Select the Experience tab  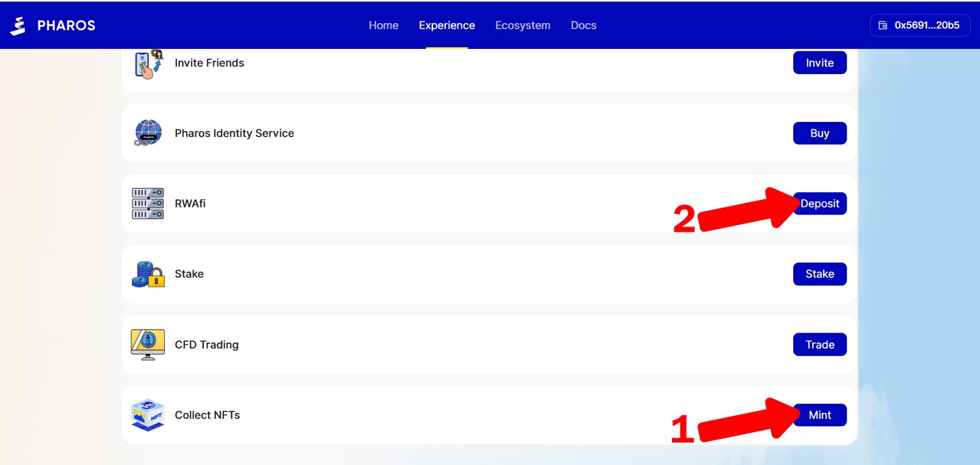point(447,26)
